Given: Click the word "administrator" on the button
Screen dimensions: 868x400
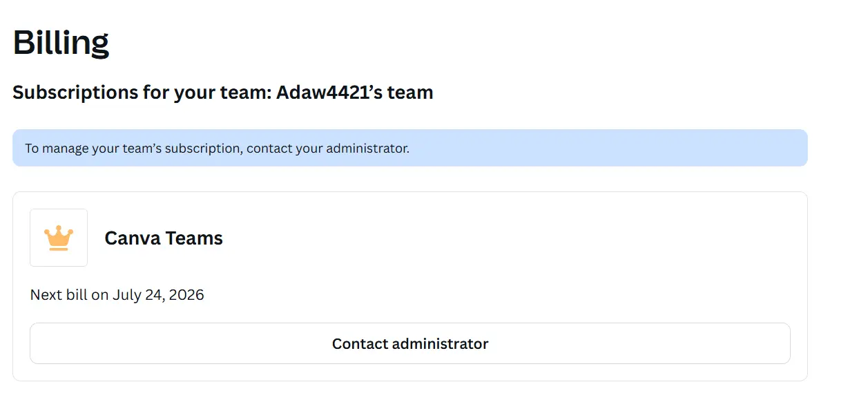Looking at the screenshot, I should pos(441,343).
